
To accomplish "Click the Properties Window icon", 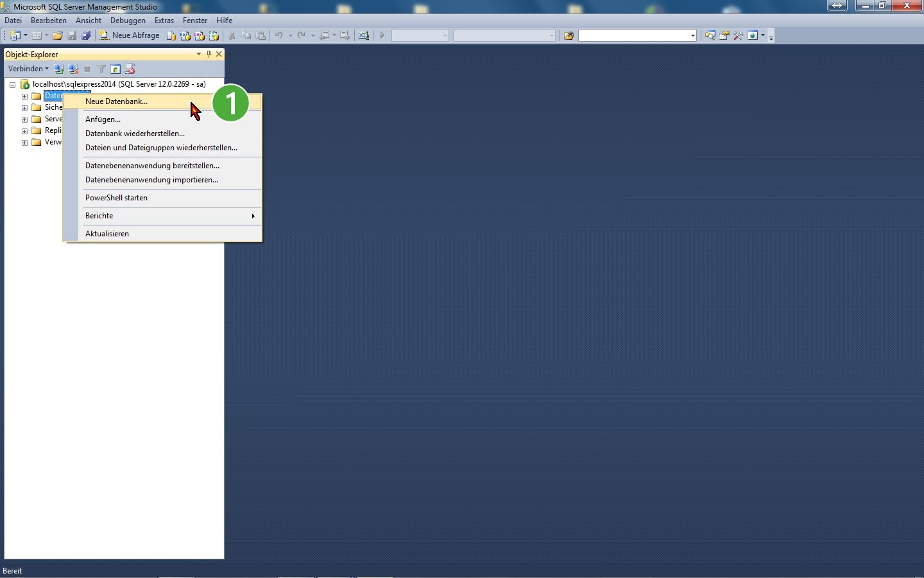I will click(724, 35).
